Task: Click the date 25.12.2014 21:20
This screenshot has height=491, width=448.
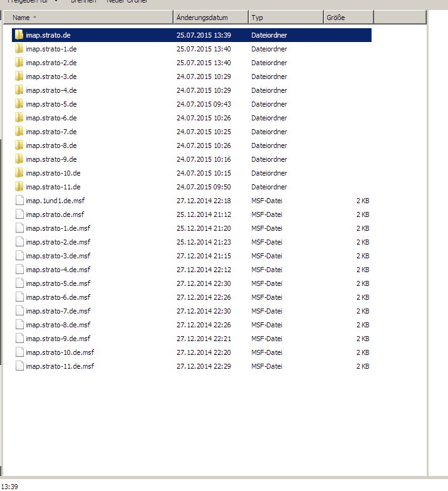Action: 204,228
